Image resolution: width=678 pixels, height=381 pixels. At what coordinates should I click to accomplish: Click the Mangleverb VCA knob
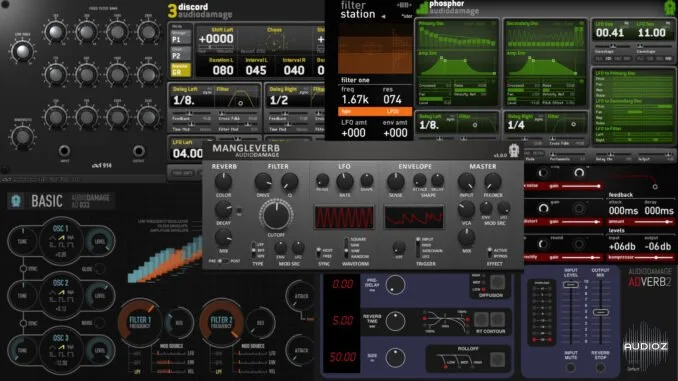pyautogui.click(x=466, y=210)
